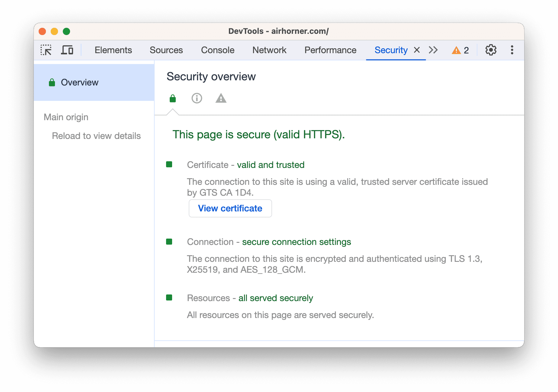Open the Network tab
The height and width of the screenshot is (392, 558).
(x=269, y=50)
